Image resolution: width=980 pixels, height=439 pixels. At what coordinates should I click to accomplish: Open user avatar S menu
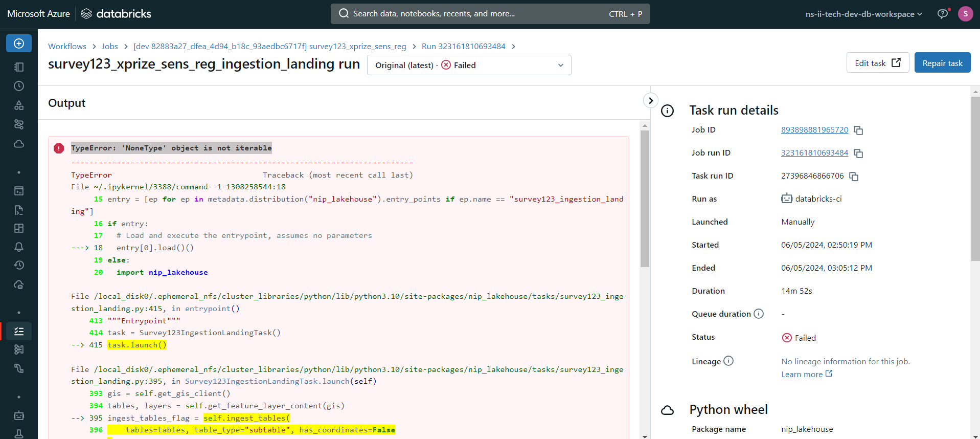pyautogui.click(x=965, y=14)
